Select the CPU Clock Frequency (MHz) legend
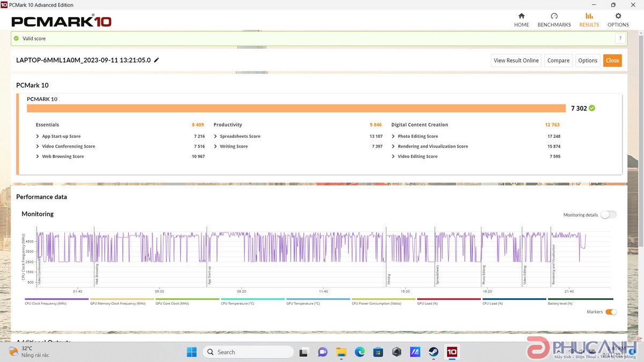This screenshot has height=362, width=644. 56,301
